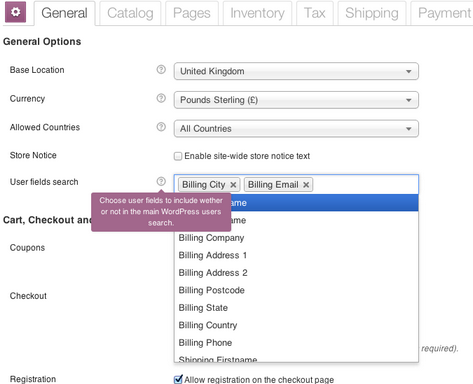Open the Payment tab
The height and width of the screenshot is (384, 473).
tap(442, 13)
